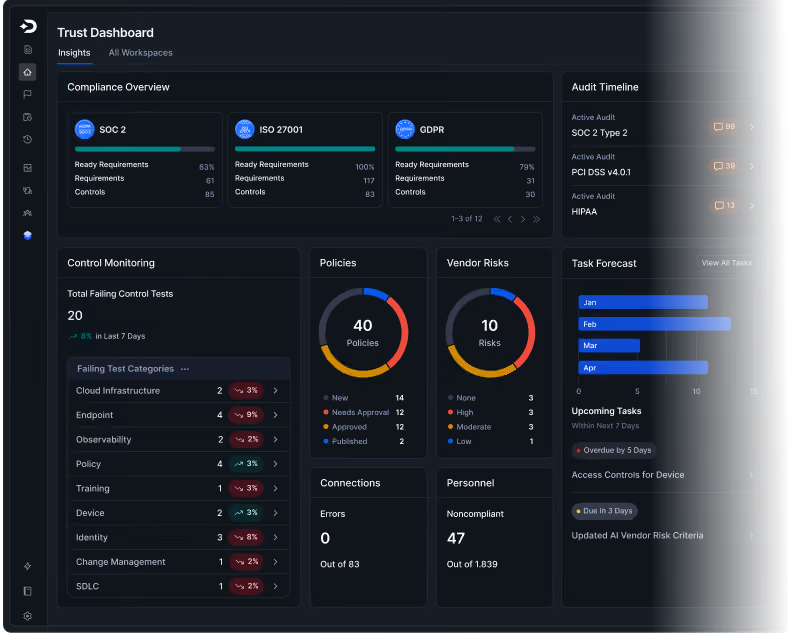
Task: Click the SOC 2 framework badge icon
Action: pyautogui.click(x=84, y=130)
